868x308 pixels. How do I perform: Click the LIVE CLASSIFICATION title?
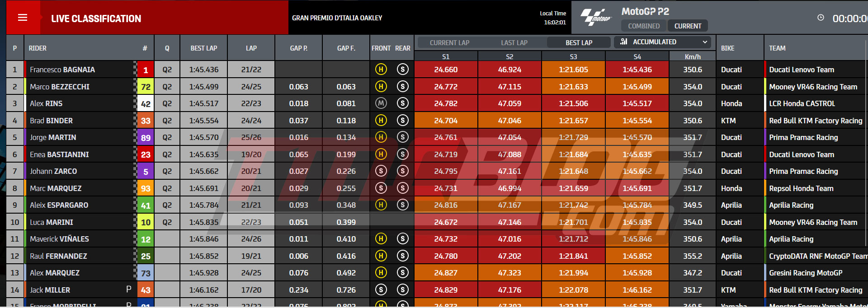click(96, 19)
